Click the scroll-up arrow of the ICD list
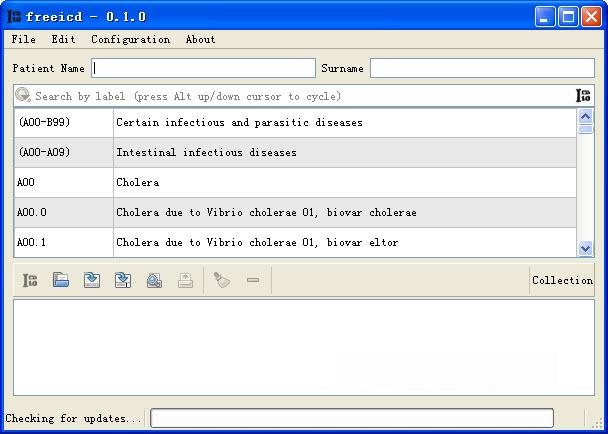This screenshot has width=608, height=434. click(586, 116)
